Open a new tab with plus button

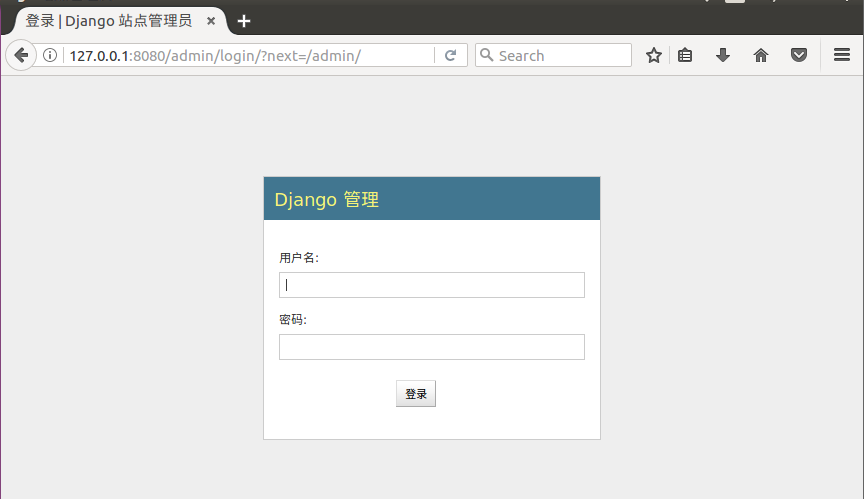click(x=244, y=21)
